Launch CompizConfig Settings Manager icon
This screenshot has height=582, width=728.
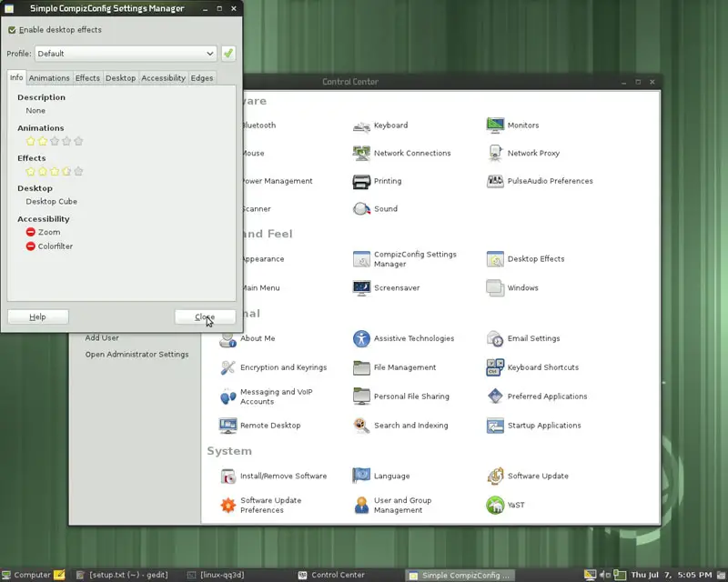pos(361,259)
